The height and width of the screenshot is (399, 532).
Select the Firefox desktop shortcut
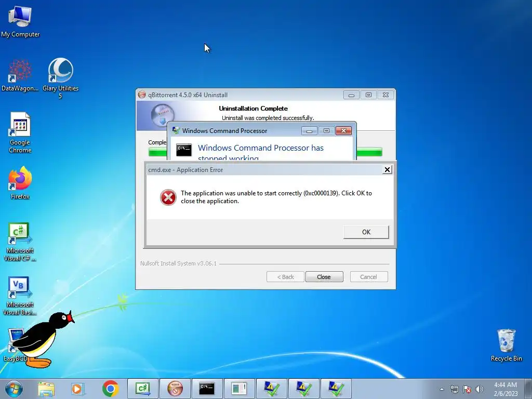tap(20, 183)
